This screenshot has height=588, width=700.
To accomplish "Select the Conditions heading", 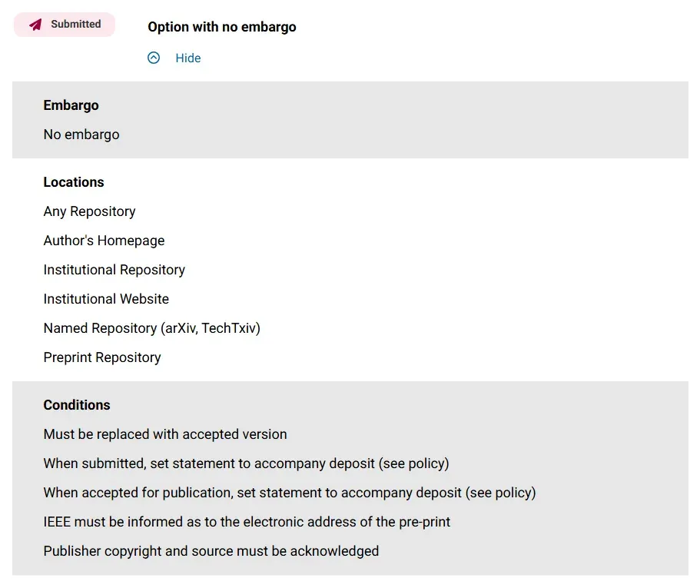I will [77, 405].
